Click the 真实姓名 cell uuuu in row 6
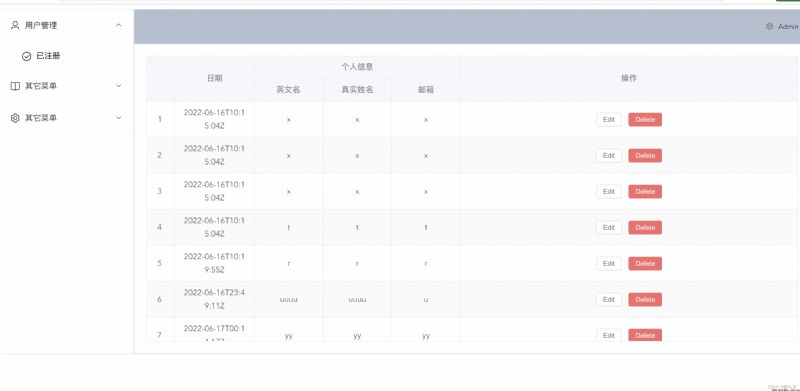 357,300
